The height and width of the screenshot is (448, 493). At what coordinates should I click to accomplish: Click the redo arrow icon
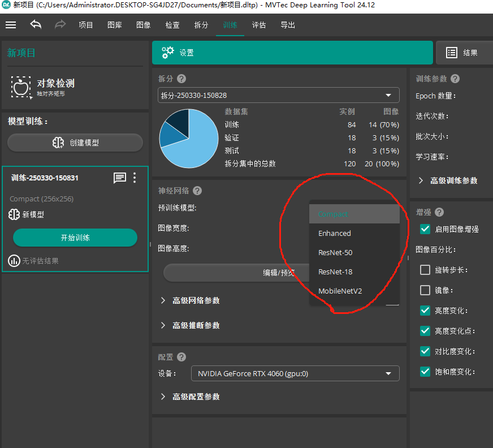tap(60, 24)
